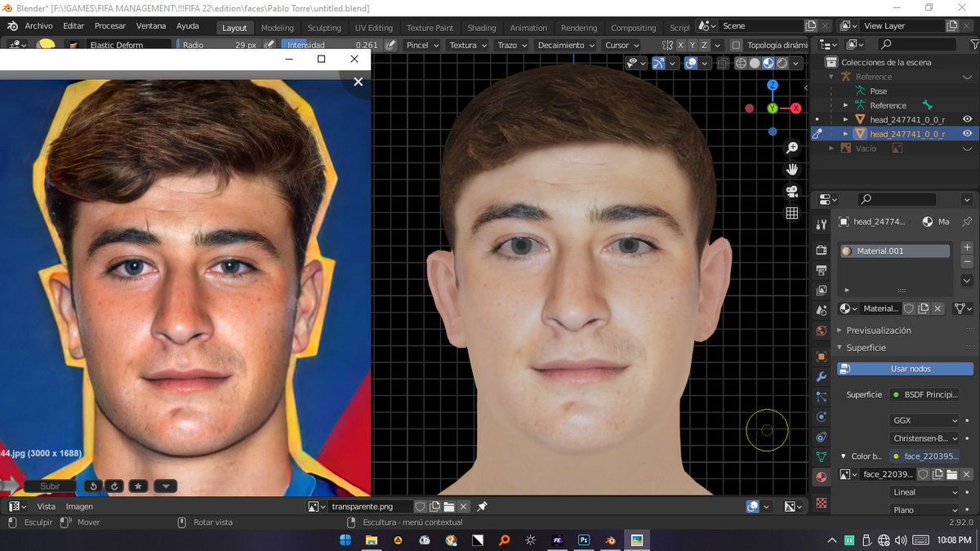Click red X axis on navigation gizmo
Screen dimensions: 980x551
click(x=795, y=108)
